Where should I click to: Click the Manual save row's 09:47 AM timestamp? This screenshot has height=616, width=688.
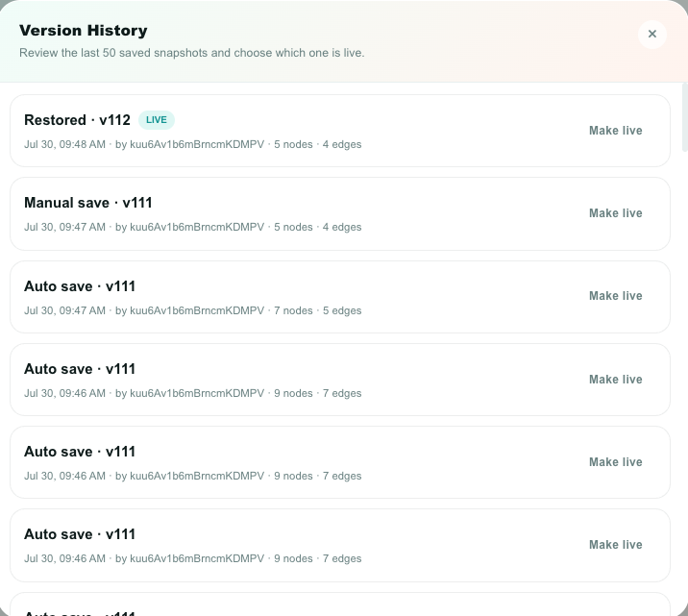[x=64, y=227]
